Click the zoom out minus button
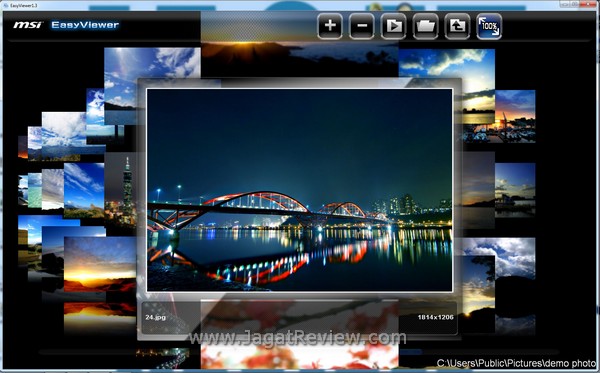600x373 pixels. (x=362, y=26)
